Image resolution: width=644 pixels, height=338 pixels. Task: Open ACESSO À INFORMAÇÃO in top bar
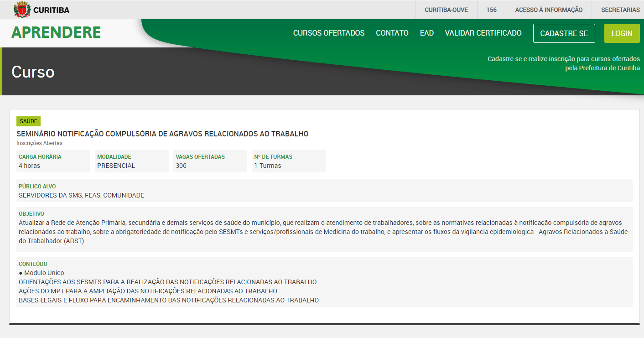point(549,10)
